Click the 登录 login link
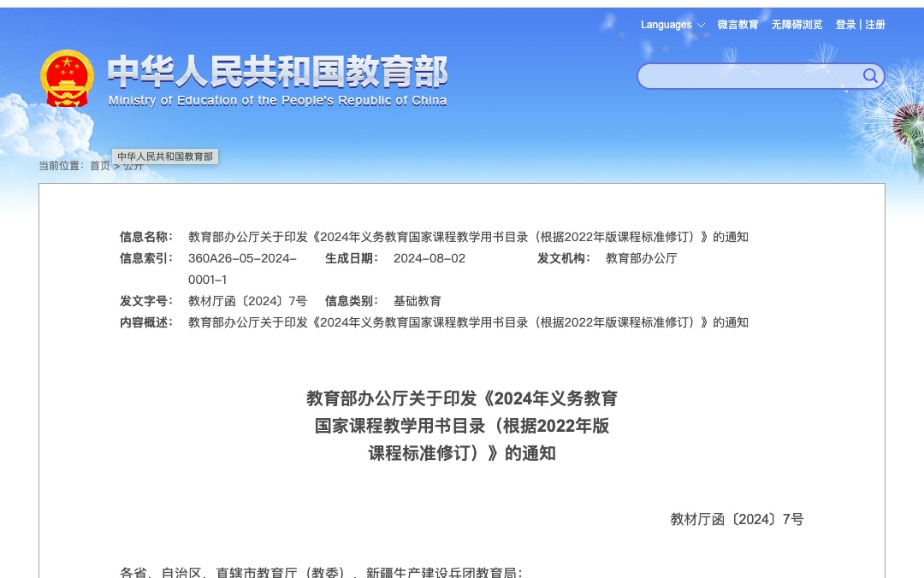Screen dimensions: 924x578 [845, 25]
